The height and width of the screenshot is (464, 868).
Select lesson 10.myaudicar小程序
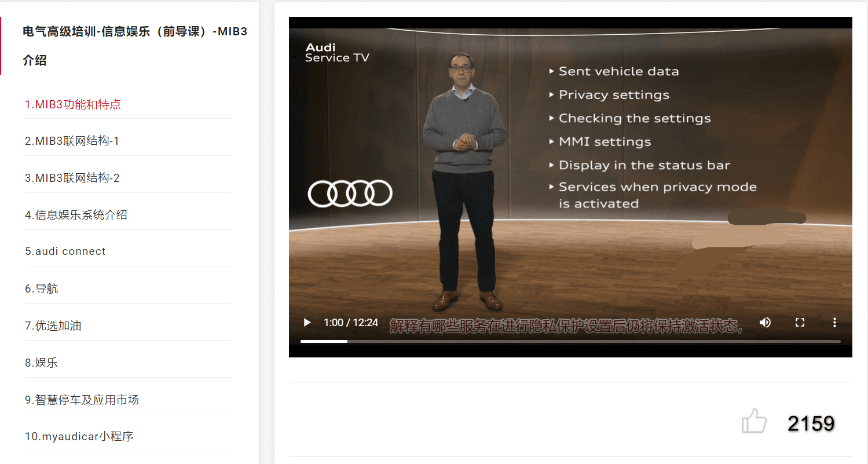tap(79, 437)
